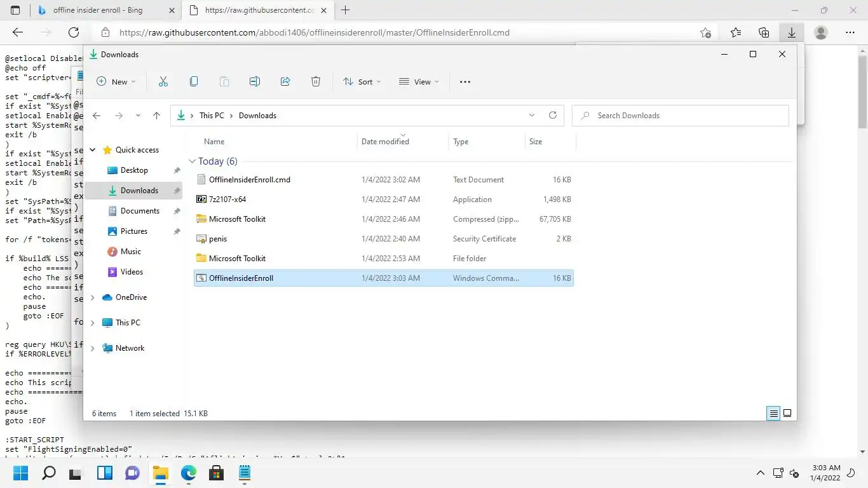Open Microsoft Store on taskbar

(216, 473)
